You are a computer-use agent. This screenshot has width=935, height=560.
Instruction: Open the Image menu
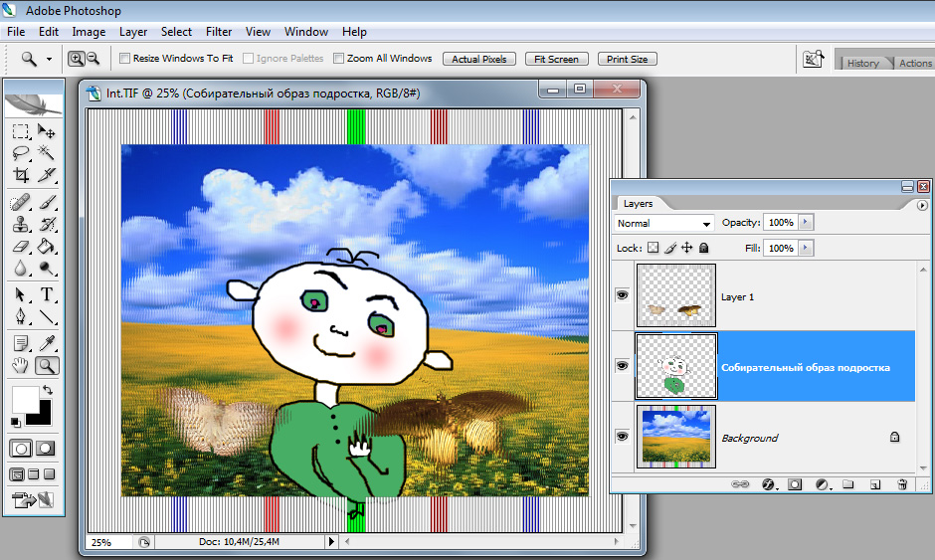[x=89, y=32]
